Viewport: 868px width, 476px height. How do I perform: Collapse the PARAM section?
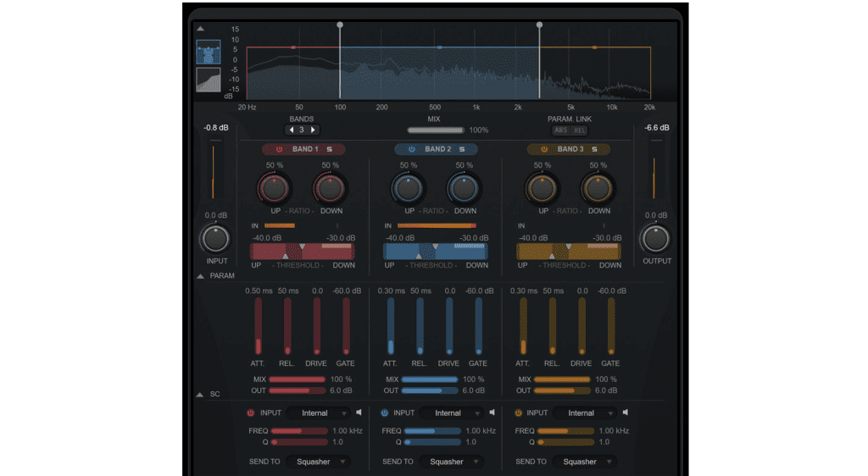(x=201, y=276)
